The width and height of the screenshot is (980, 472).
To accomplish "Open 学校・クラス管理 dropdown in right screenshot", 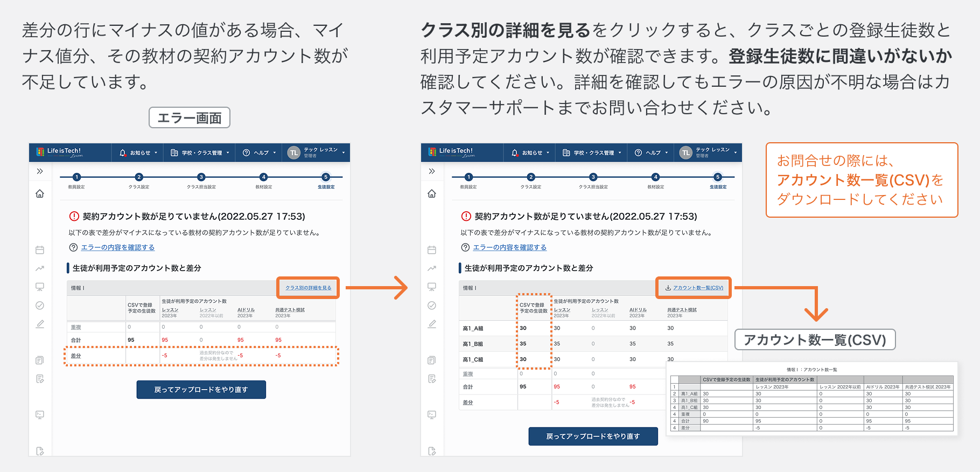I will [x=592, y=152].
